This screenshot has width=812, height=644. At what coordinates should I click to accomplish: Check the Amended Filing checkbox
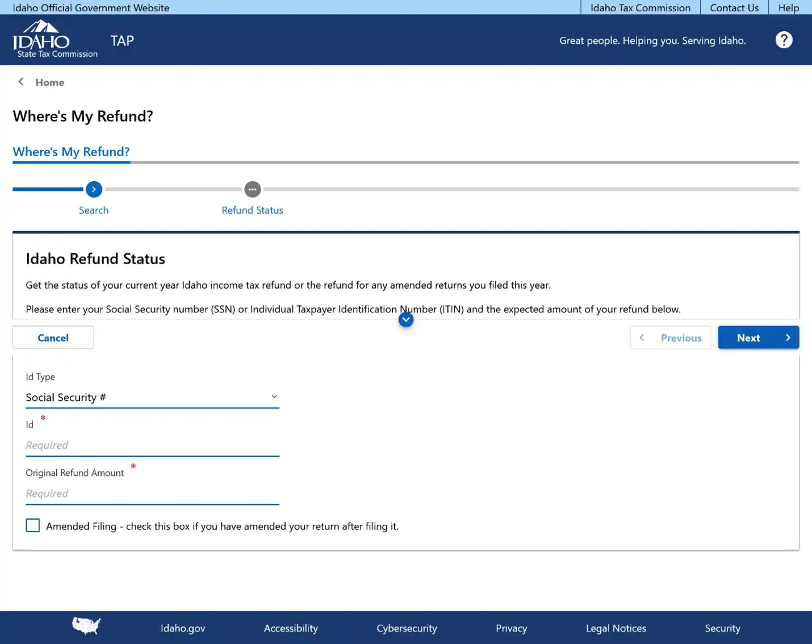click(32, 525)
